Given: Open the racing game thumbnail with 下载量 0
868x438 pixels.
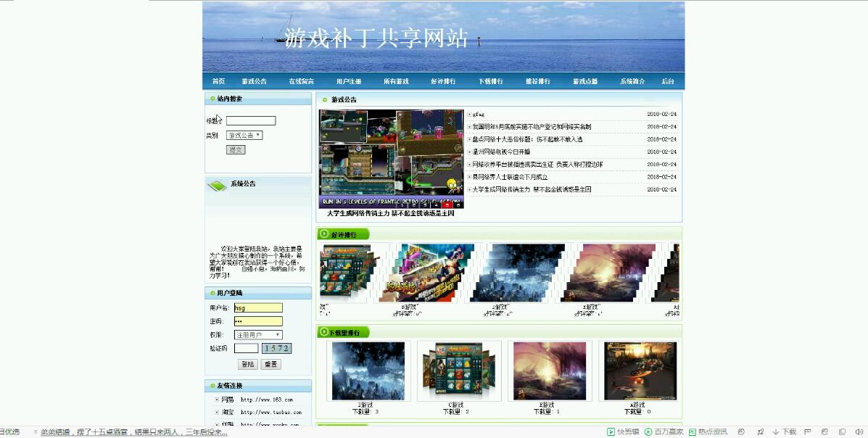Looking at the screenshot, I should pyautogui.click(x=640, y=371).
